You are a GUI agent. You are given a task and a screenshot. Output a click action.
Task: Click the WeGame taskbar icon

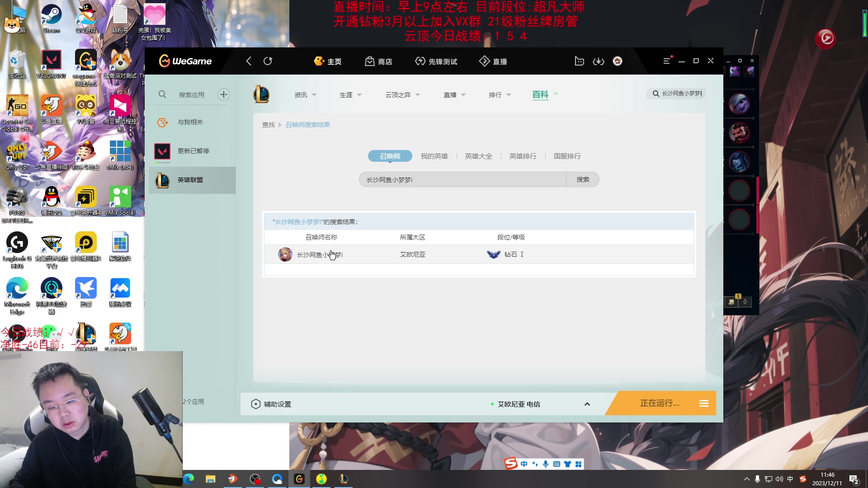point(299,479)
